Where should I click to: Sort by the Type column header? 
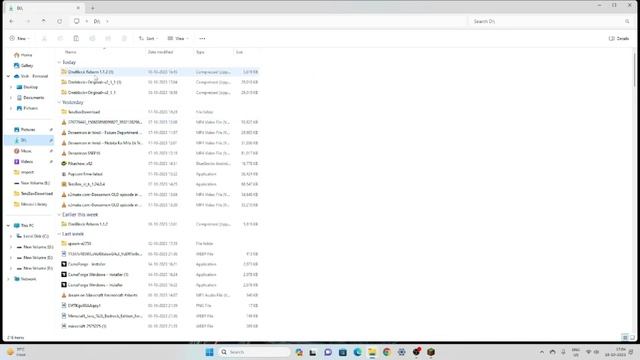[x=200, y=52]
